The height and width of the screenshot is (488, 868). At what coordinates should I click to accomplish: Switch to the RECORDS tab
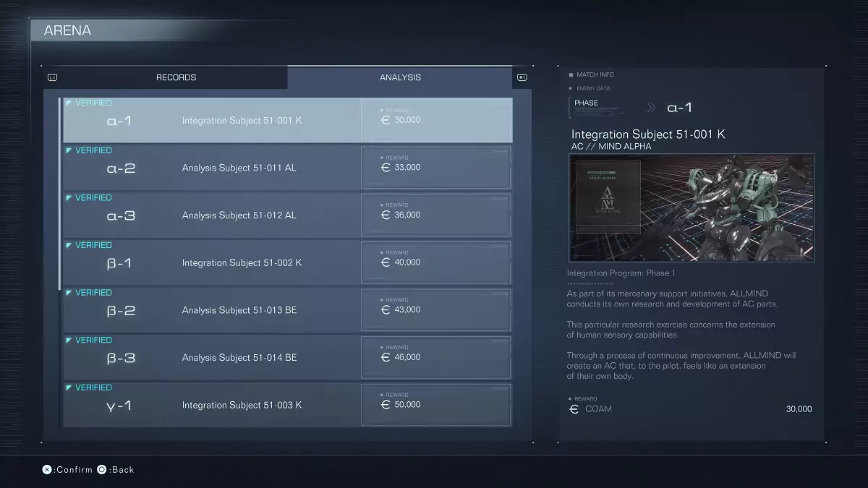coord(176,77)
